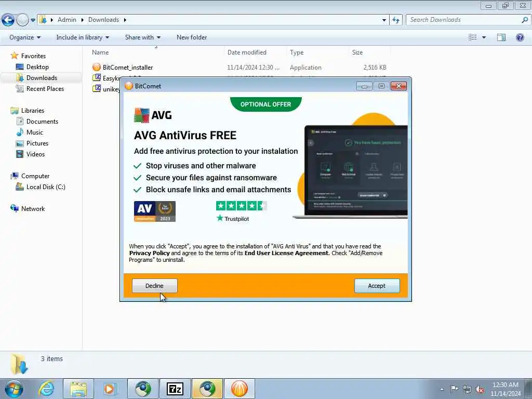The image size is (532, 399).
Task: Open the BitComet taskbar icon
Action: (x=239, y=389)
